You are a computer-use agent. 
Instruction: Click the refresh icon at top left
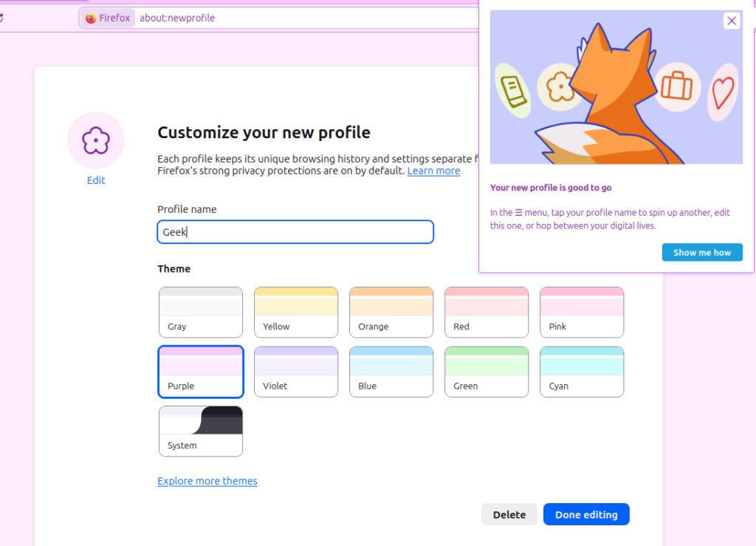[x=3, y=17]
